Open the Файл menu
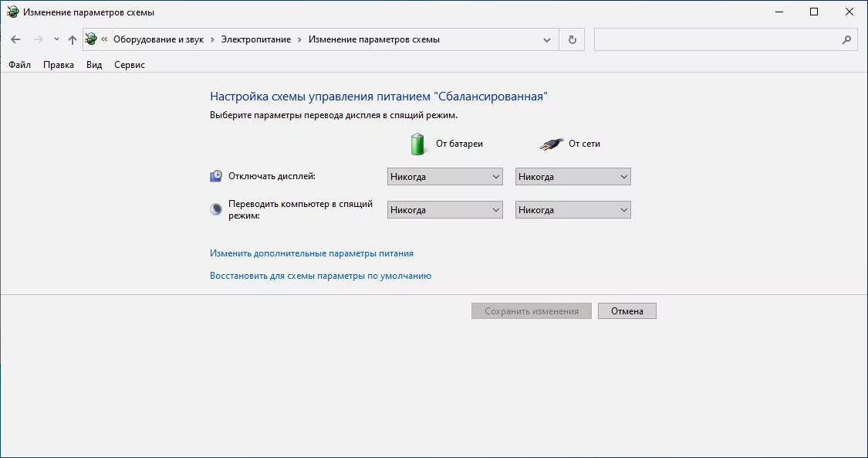Image resolution: width=868 pixels, height=458 pixels. point(19,65)
